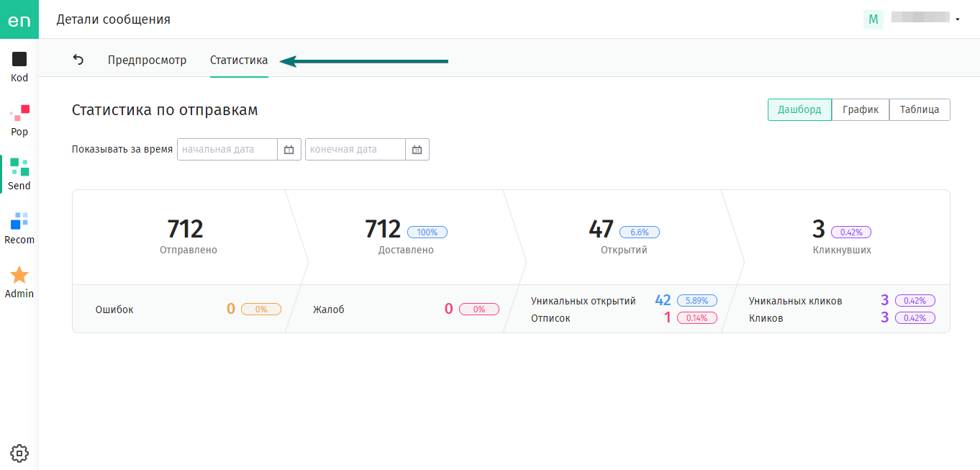Click the Показывать за время label

pos(122,150)
